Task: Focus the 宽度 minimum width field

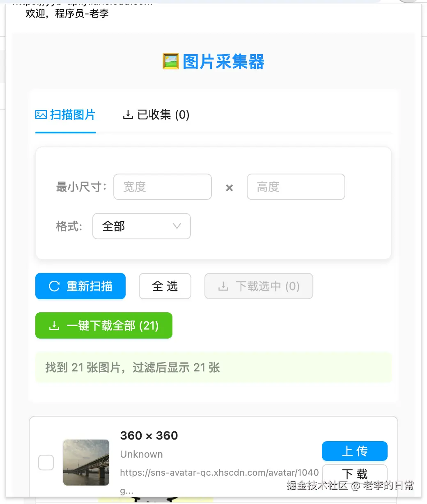Action: click(x=163, y=187)
